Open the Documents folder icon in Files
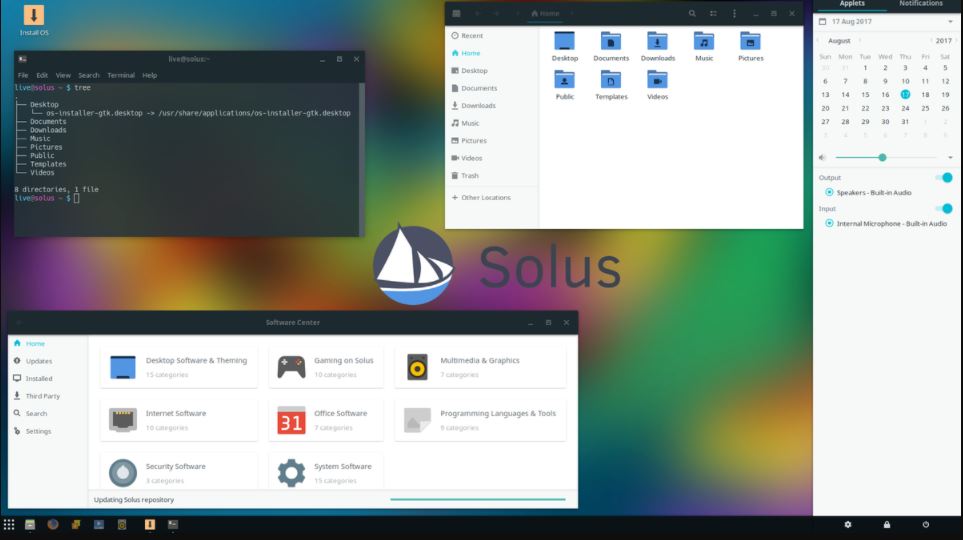Image resolution: width=963 pixels, height=540 pixels. pyautogui.click(x=610, y=42)
